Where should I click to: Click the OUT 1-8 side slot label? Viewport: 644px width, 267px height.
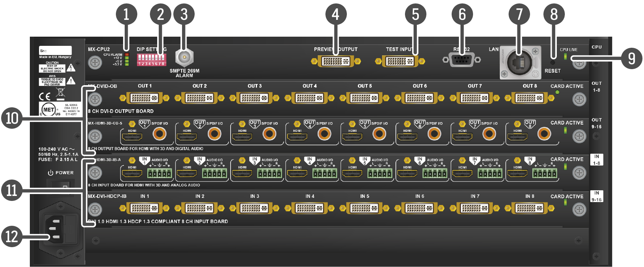coord(597,87)
